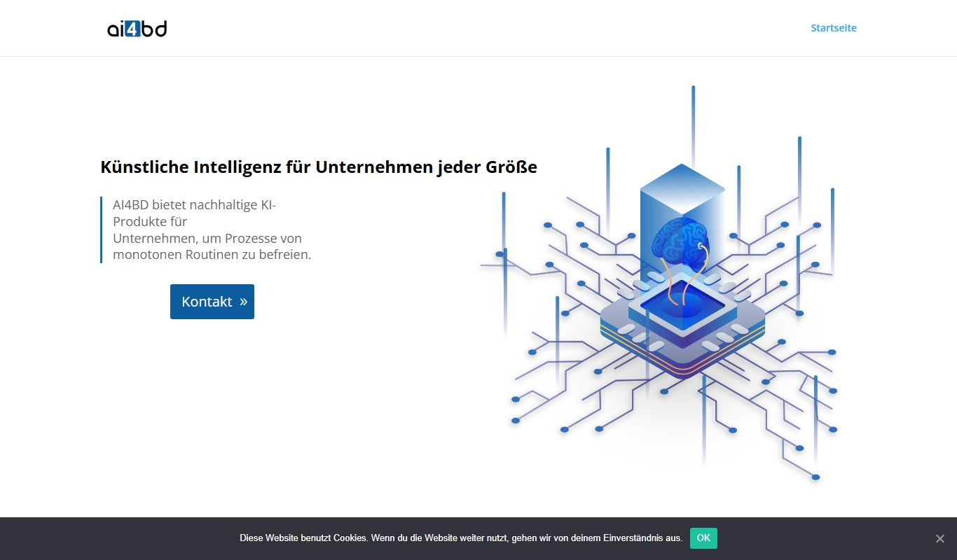Screen dimensions: 957x560
Task: Dismiss the cookie banner with the X
Action: [940, 538]
